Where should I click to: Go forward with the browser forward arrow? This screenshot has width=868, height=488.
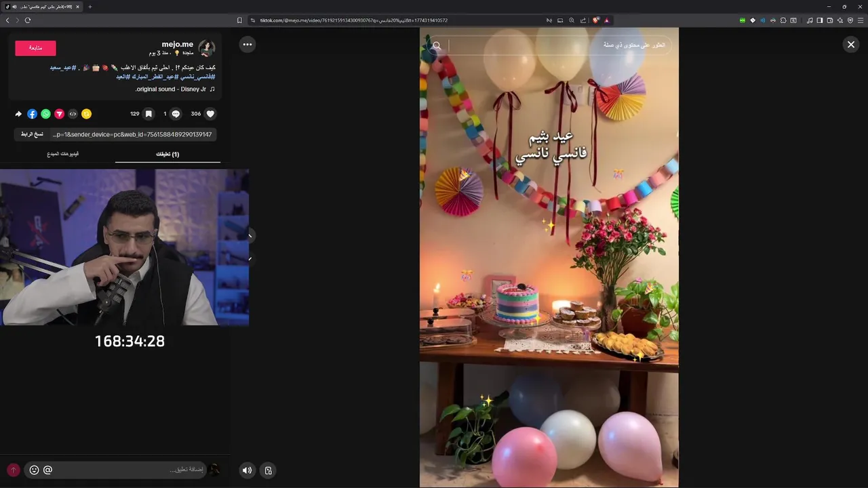pyautogui.click(x=18, y=20)
